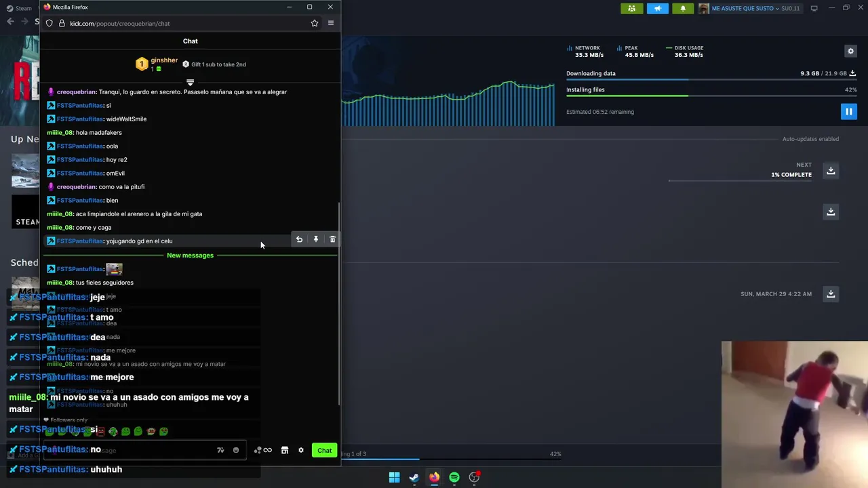This screenshot has width=868, height=488.
Task: Open the red-badged app on taskbar
Action: pyautogui.click(x=475, y=477)
